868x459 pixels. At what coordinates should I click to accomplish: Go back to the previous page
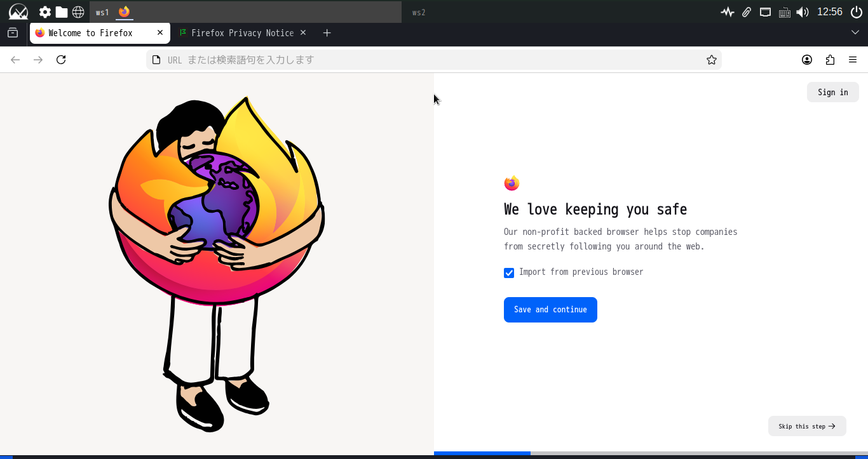coord(15,60)
